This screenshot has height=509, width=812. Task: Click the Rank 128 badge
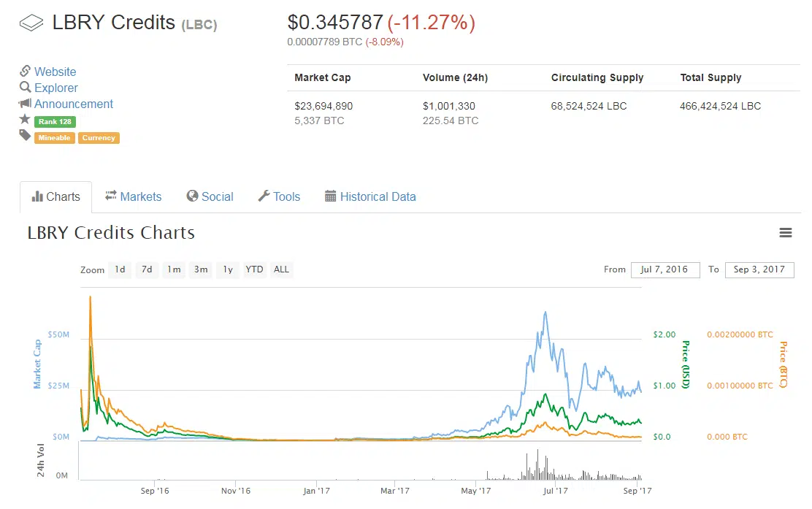pos(55,122)
